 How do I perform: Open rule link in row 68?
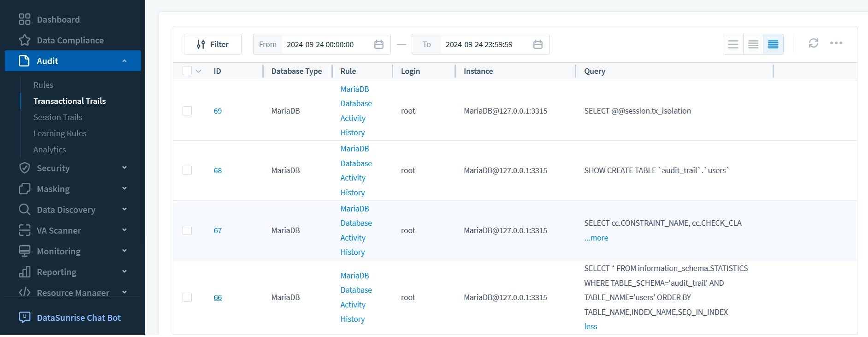[x=356, y=170]
